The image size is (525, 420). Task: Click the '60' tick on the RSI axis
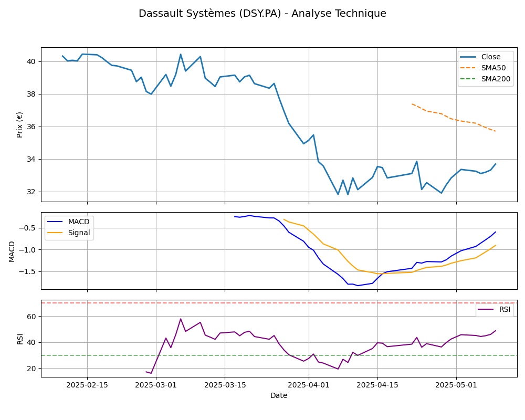click(x=31, y=317)
